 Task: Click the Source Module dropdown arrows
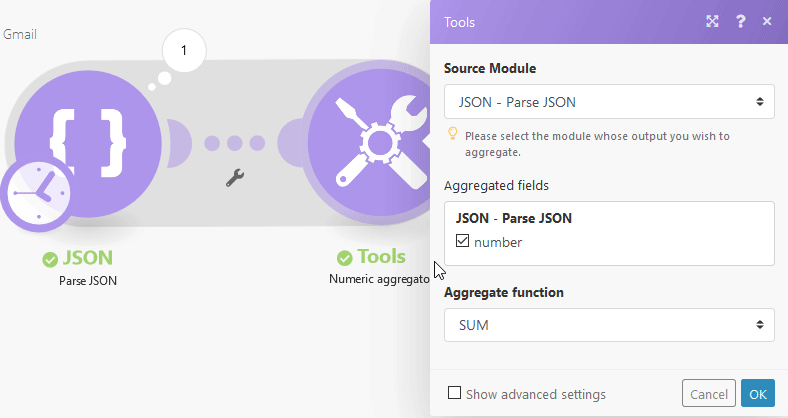point(760,101)
